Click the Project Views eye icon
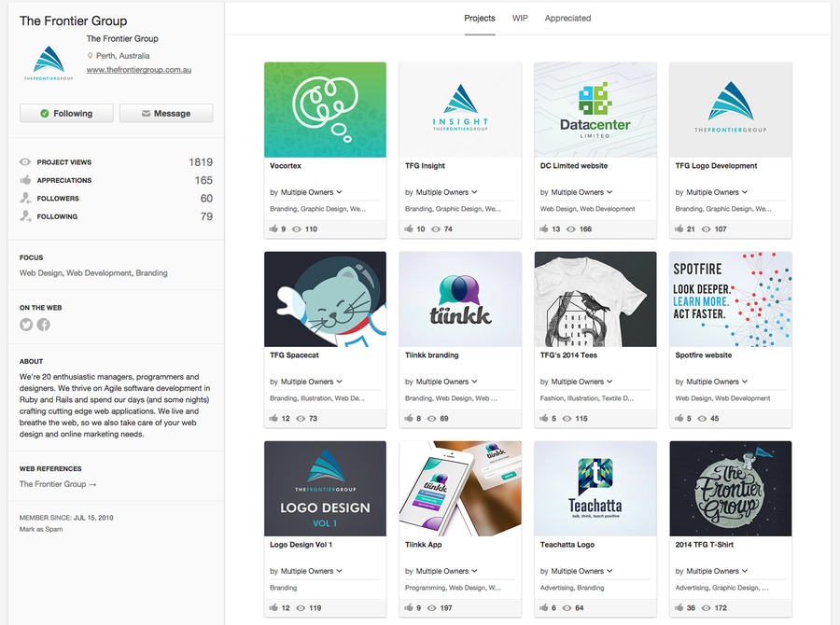This screenshot has height=625, width=840. point(25,161)
